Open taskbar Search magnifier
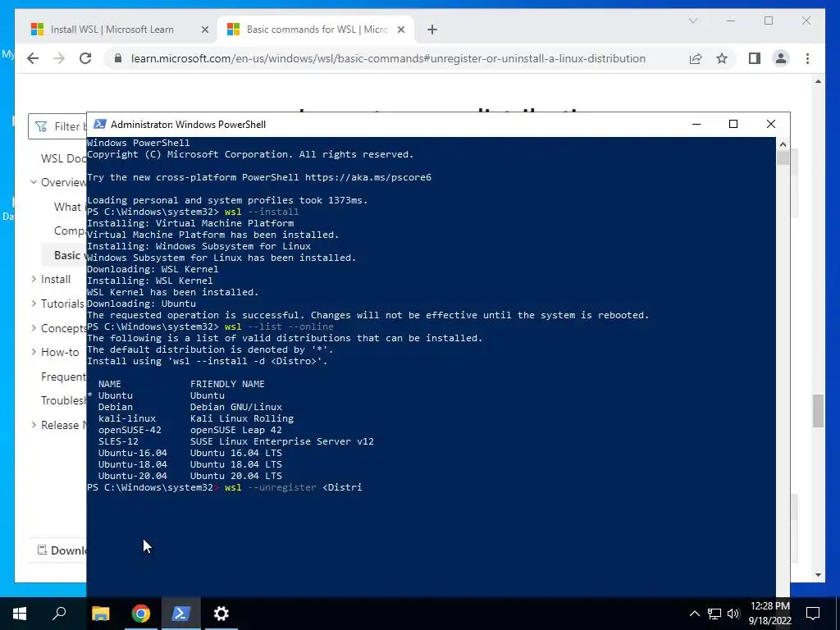 point(59,614)
